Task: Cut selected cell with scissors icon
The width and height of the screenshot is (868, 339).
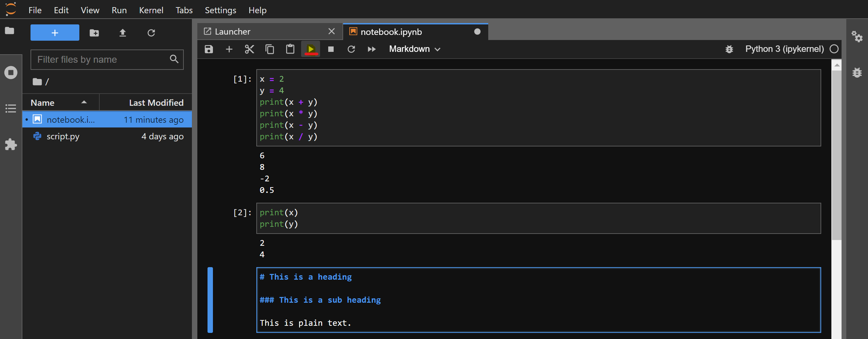Action: [250, 49]
